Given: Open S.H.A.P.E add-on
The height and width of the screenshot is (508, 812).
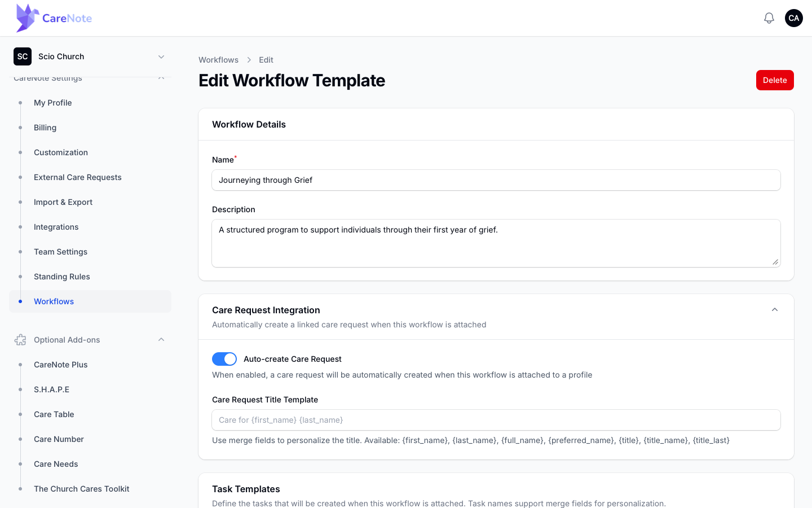Looking at the screenshot, I should [90, 389].
